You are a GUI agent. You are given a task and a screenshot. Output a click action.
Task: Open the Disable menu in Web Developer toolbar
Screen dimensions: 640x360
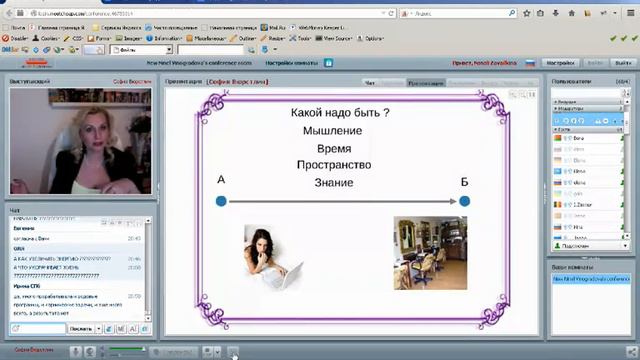click(16, 38)
